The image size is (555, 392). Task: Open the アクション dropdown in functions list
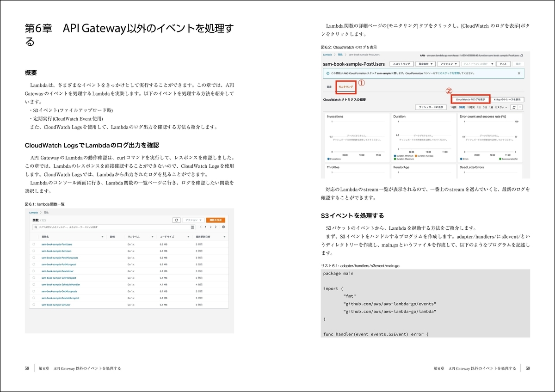[x=193, y=220]
